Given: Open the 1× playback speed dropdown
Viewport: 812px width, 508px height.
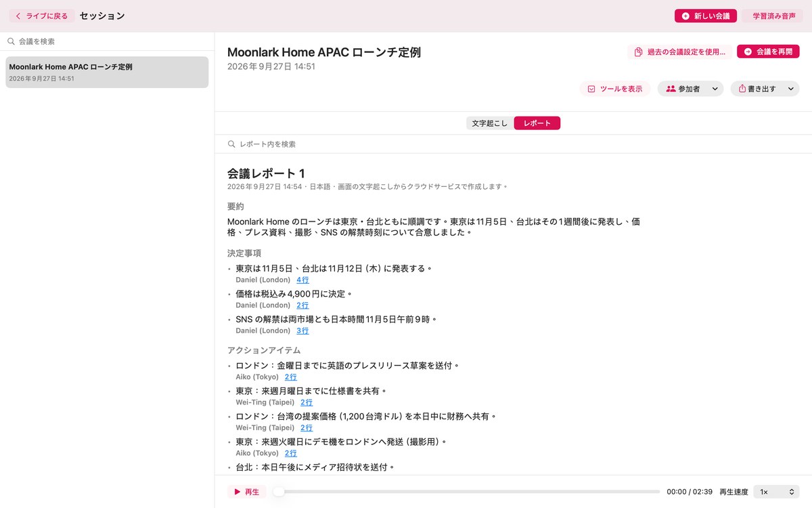Looking at the screenshot, I should pos(776,492).
